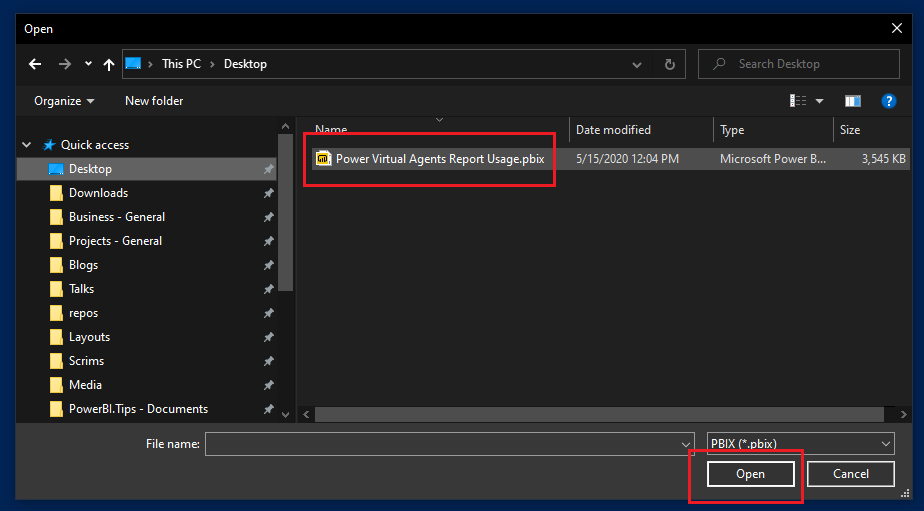The image size is (924, 511).
Task: Select Desktop in the address path
Action: point(245,64)
